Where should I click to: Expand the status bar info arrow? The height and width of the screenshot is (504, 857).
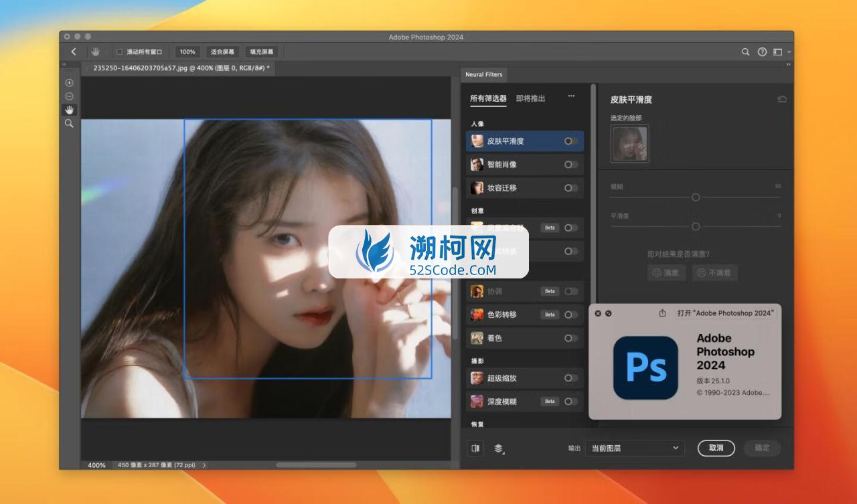pos(204,465)
